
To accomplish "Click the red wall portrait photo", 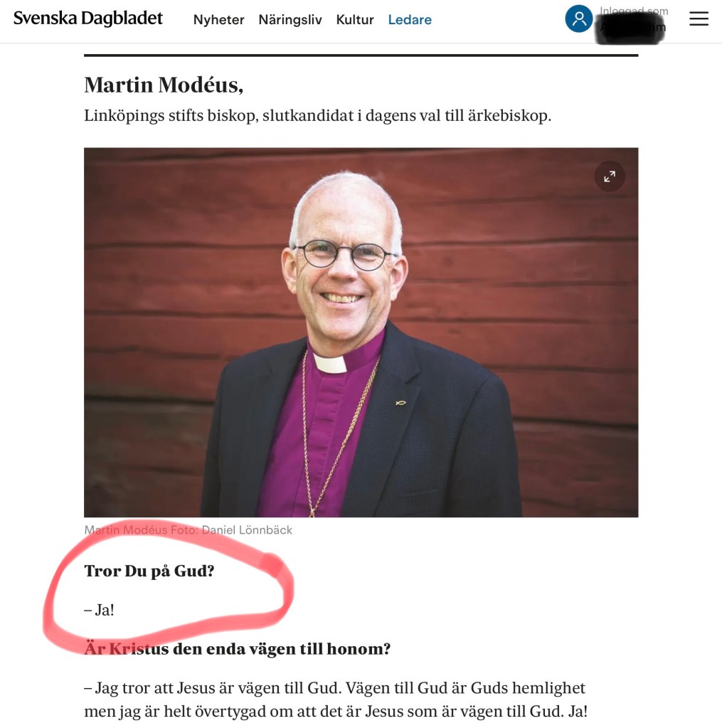I will coord(361,332).
